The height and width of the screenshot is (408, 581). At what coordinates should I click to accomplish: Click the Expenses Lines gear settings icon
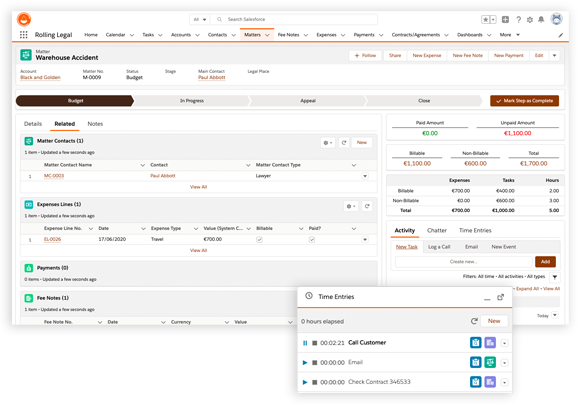pos(351,206)
